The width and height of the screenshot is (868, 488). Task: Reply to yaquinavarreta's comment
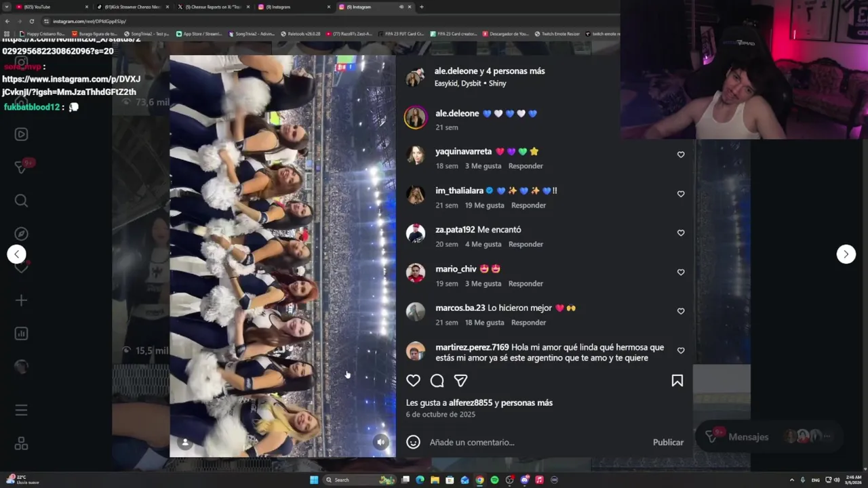(x=526, y=166)
